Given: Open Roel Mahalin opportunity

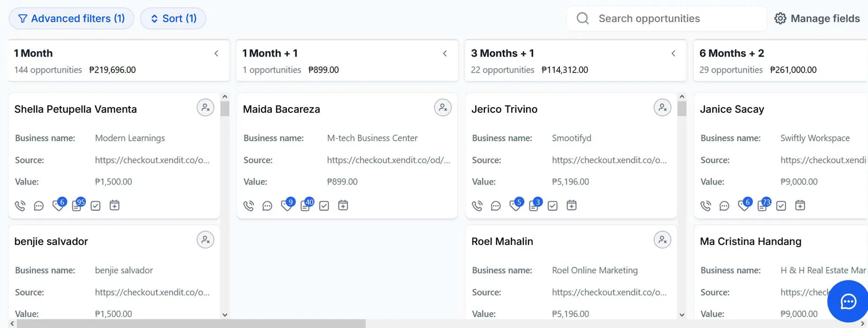Looking at the screenshot, I should 502,241.
